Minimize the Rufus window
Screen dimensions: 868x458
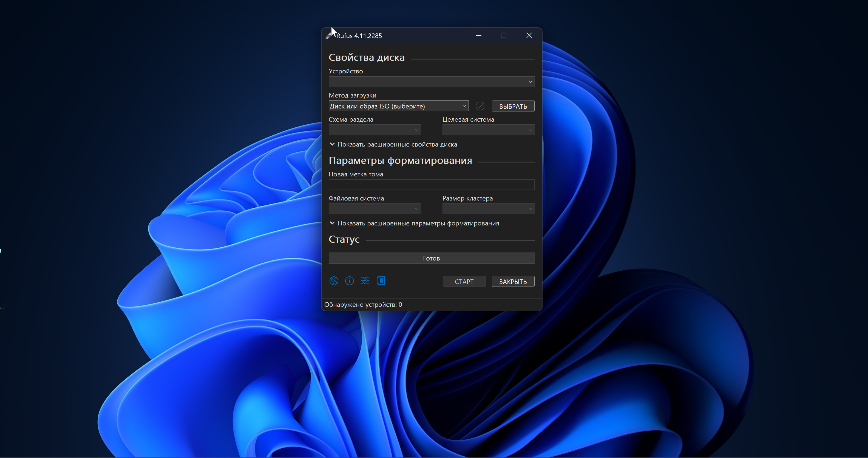coord(478,35)
